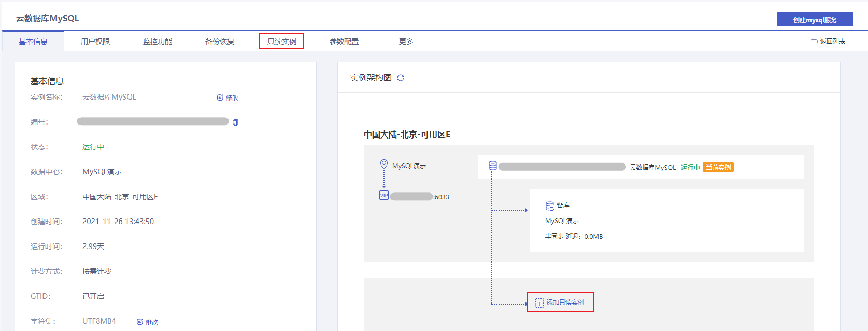868x331 pixels.
Task: Click the 云数据库MySQL instance name value
Action: [109, 97]
